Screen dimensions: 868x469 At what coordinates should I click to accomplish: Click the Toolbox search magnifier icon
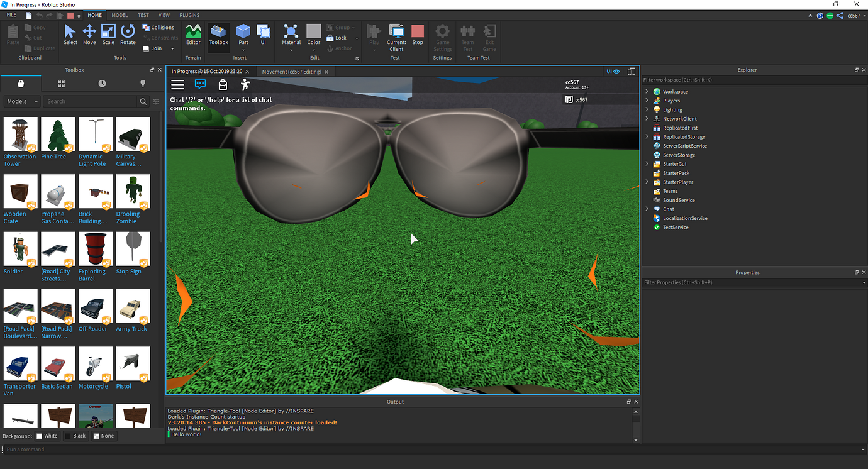(143, 101)
